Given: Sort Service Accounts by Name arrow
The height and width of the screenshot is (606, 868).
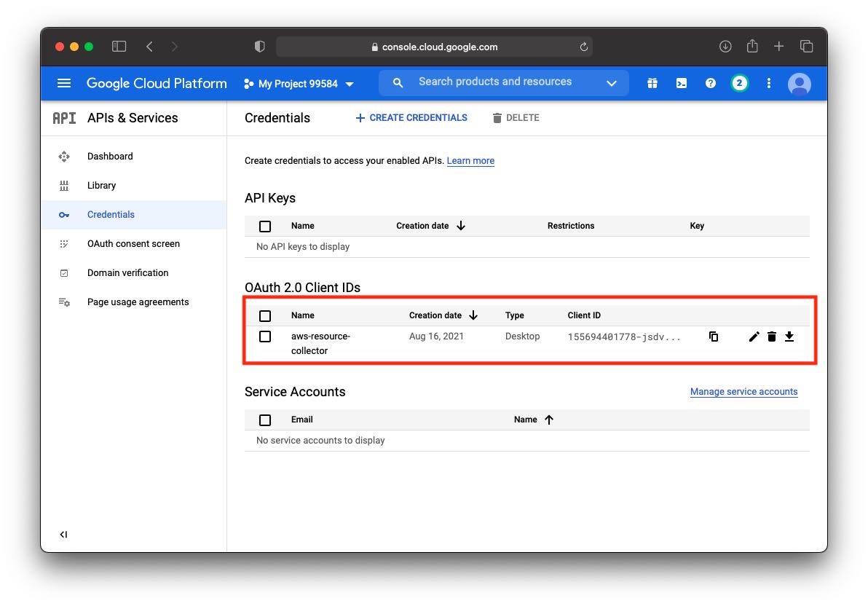Looking at the screenshot, I should pyautogui.click(x=549, y=420).
